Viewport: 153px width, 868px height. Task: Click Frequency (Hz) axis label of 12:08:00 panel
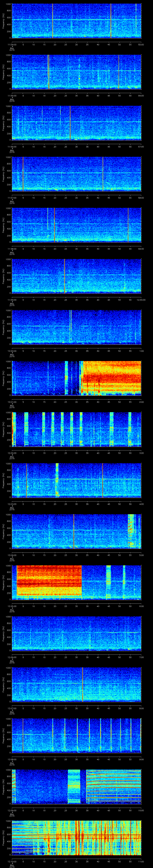3,736
